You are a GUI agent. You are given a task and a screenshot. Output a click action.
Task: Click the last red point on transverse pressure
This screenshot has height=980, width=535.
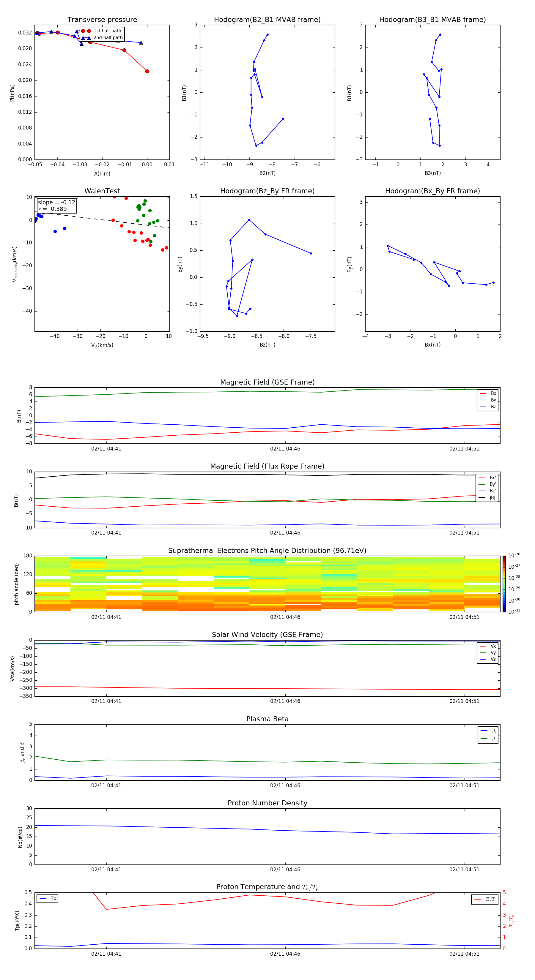147,71
